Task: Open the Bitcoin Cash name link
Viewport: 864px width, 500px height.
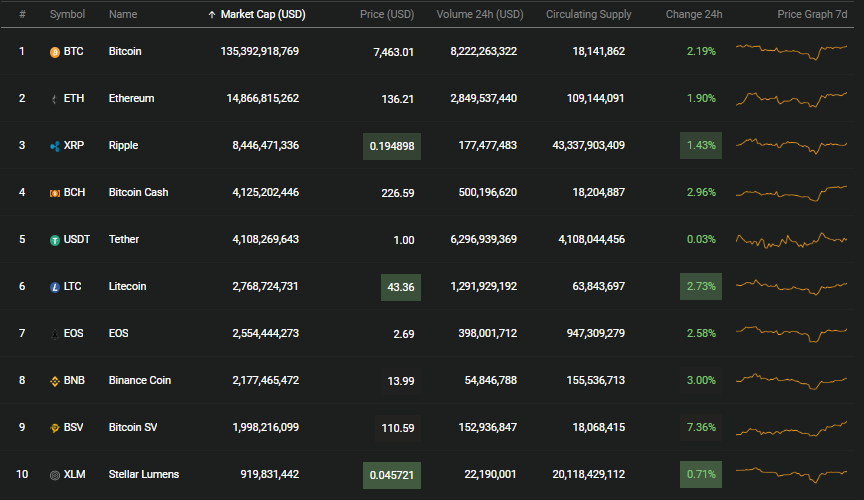Action: pos(138,192)
